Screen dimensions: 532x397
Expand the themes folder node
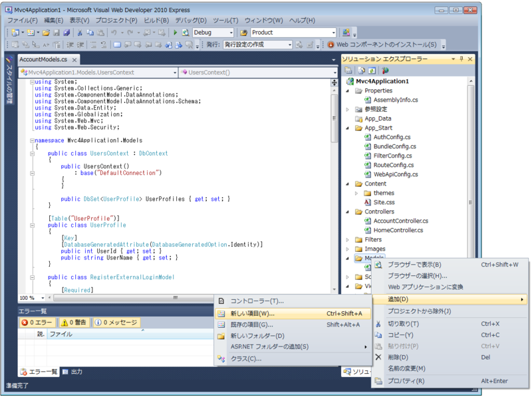coord(356,194)
